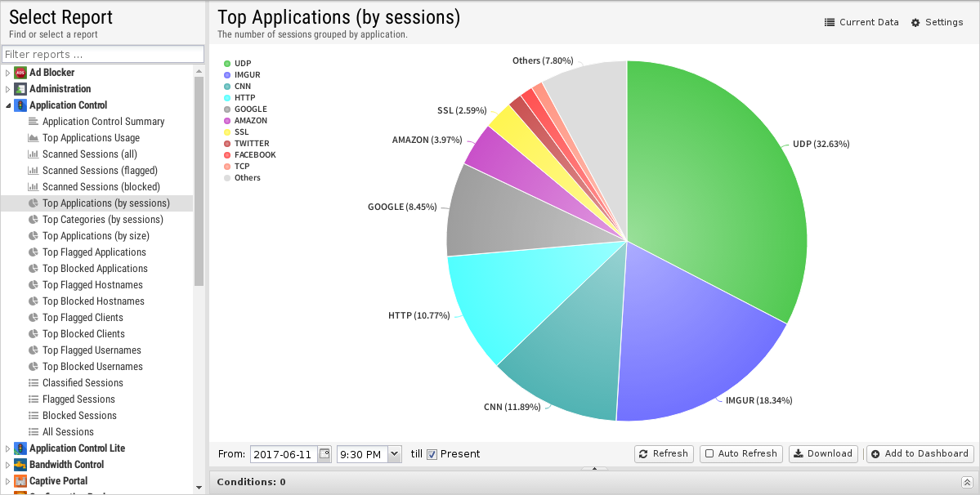
Task: Expand the Ad Blocker tree node
Action: tap(7, 73)
